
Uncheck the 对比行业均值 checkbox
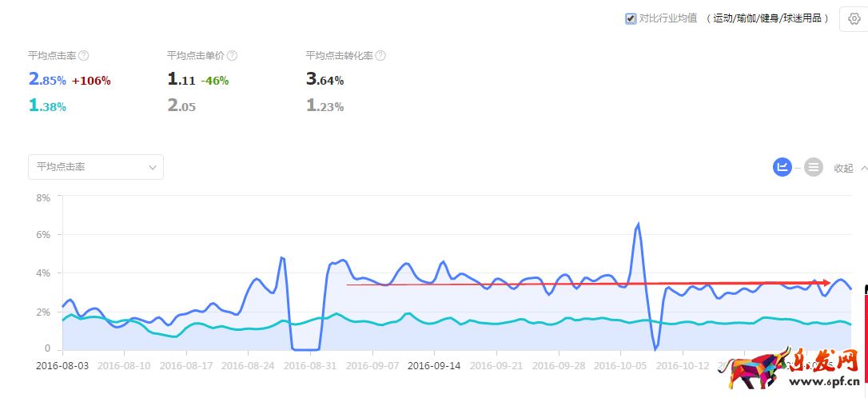631,18
